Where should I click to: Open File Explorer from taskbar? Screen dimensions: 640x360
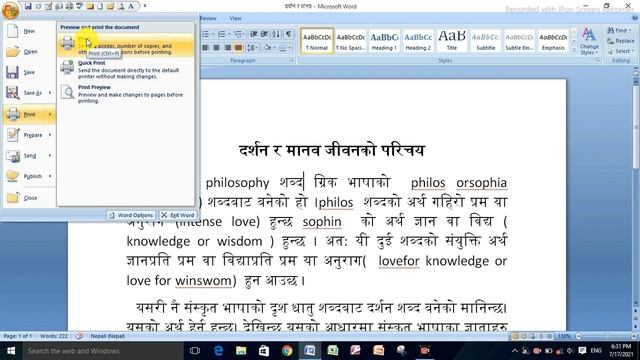pos(241,351)
